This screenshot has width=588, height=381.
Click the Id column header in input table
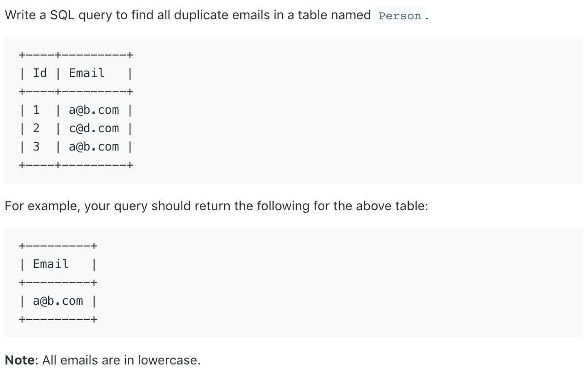pos(40,73)
